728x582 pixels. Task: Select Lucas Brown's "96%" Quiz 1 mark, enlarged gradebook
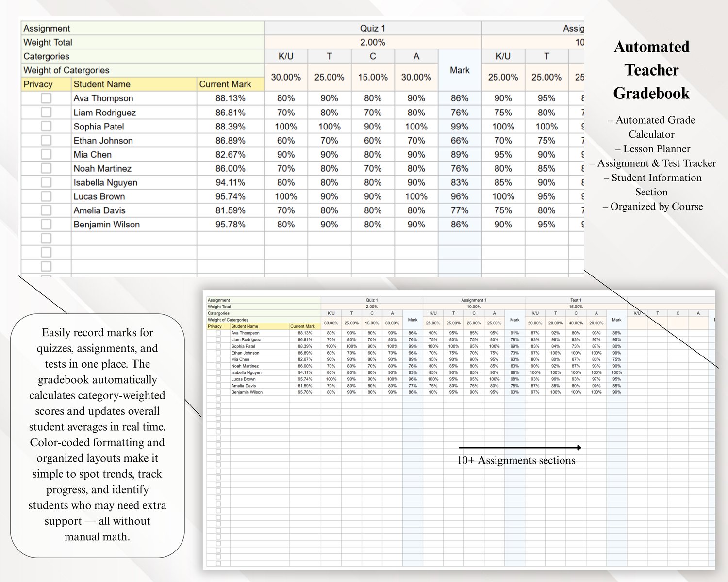pos(460,196)
